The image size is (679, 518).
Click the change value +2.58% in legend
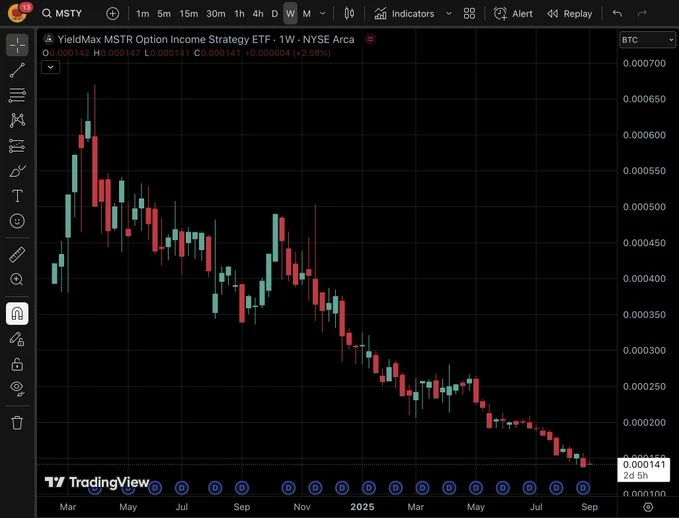(x=312, y=53)
